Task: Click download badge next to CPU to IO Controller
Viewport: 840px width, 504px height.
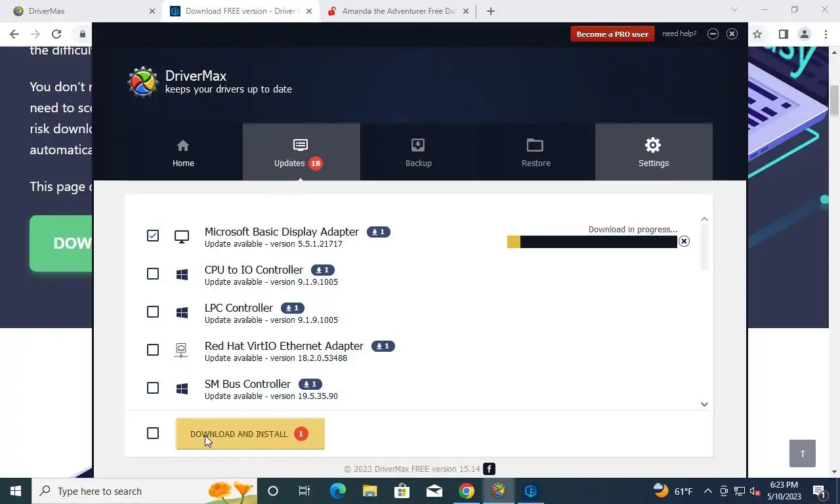Action: click(323, 270)
